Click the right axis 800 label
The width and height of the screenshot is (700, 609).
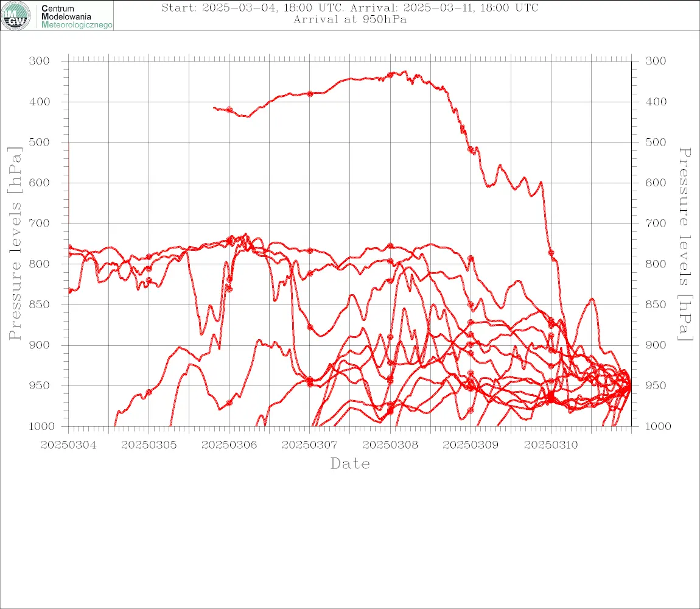[656, 264]
